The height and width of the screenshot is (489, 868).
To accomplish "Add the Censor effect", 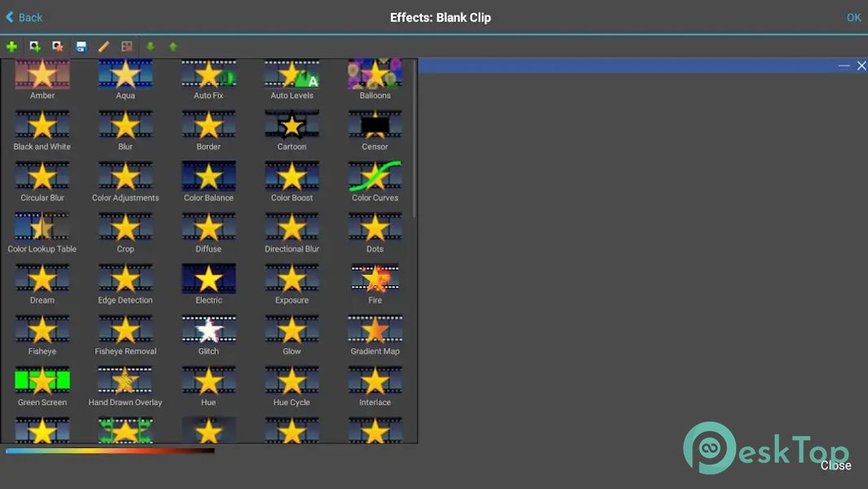I will point(375,130).
